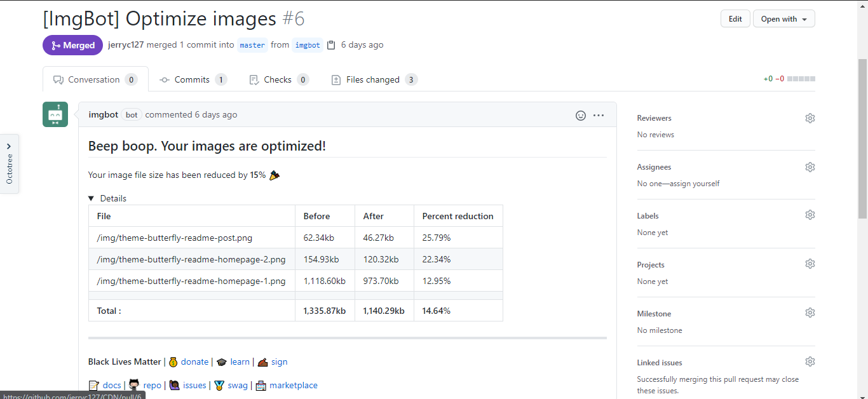
Task: Click the imgbot avatar icon
Action: pos(55,114)
